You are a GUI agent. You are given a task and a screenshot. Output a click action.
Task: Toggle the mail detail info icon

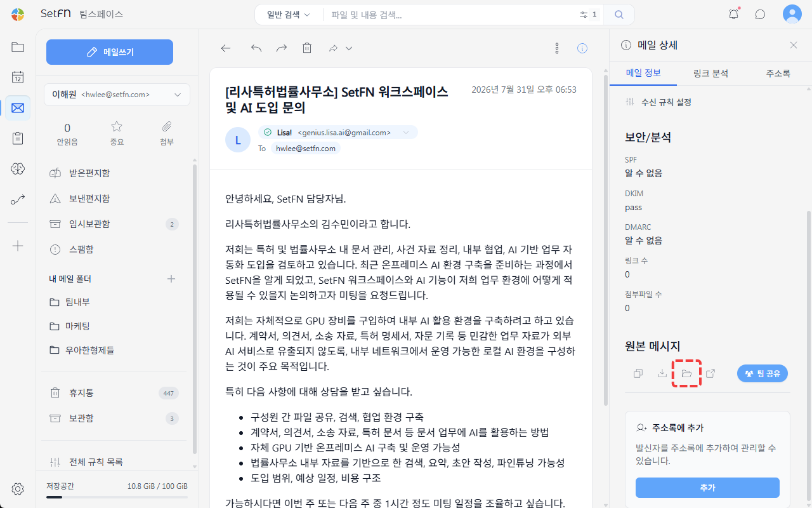coord(582,48)
